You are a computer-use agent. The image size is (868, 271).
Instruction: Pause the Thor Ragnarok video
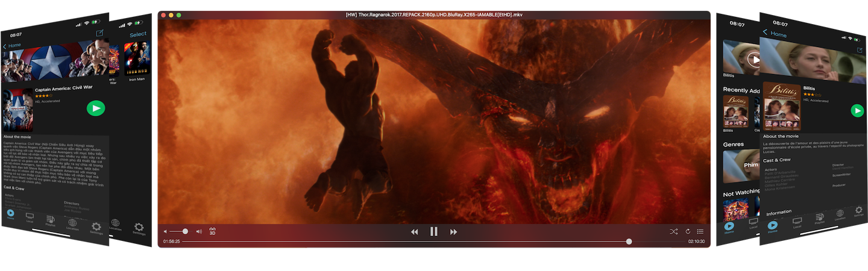coord(433,231)
